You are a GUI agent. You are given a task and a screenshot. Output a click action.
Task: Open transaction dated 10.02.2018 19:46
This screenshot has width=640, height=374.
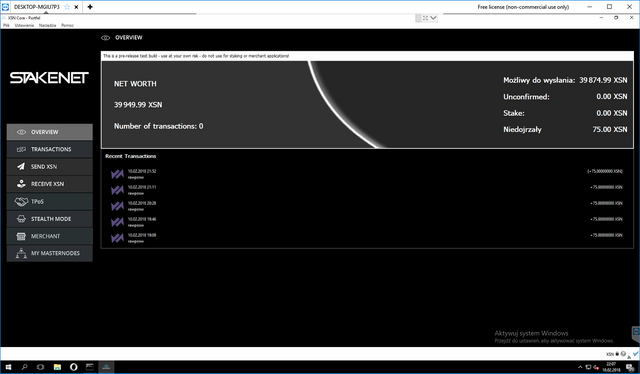click(367, 222)
